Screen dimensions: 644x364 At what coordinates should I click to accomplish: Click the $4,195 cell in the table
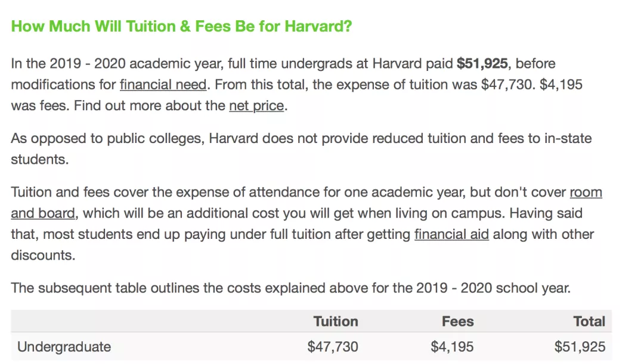(x=452, y=347)
